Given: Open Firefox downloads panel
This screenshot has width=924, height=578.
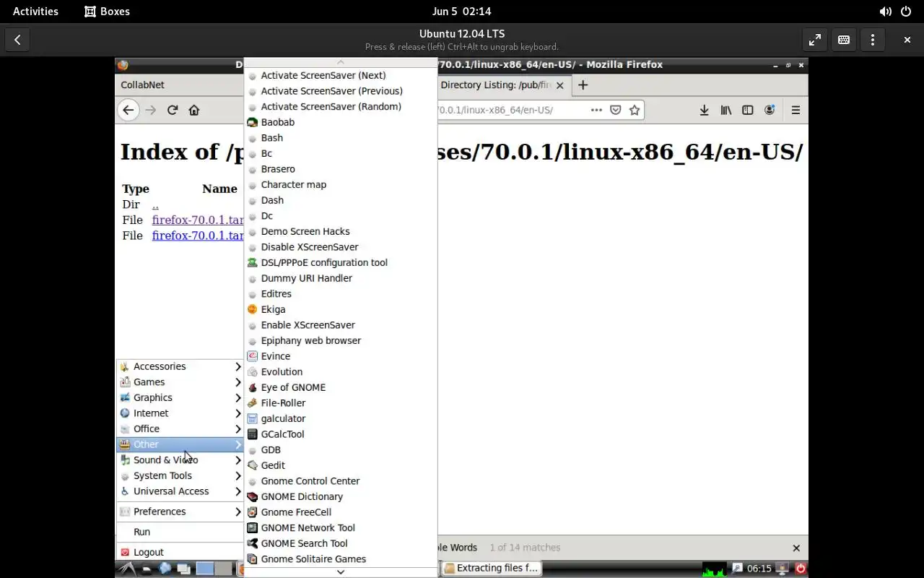Looking at the screenshot, I should click(x=704, y=110).
